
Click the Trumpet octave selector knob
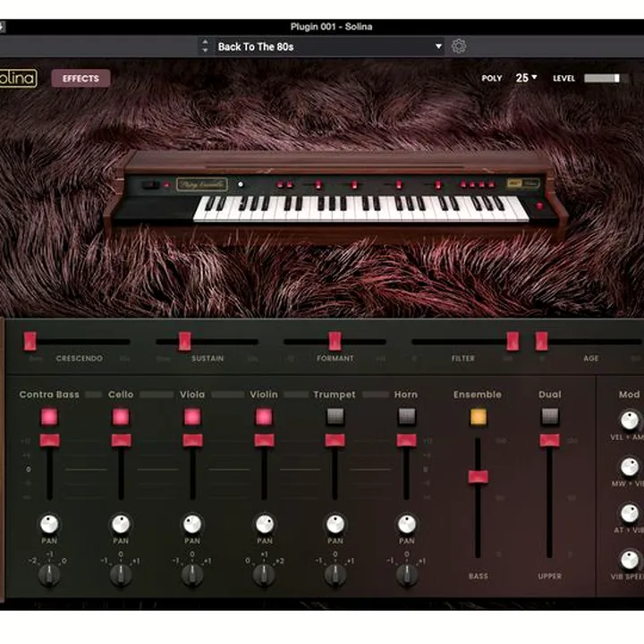click(335, 574)
